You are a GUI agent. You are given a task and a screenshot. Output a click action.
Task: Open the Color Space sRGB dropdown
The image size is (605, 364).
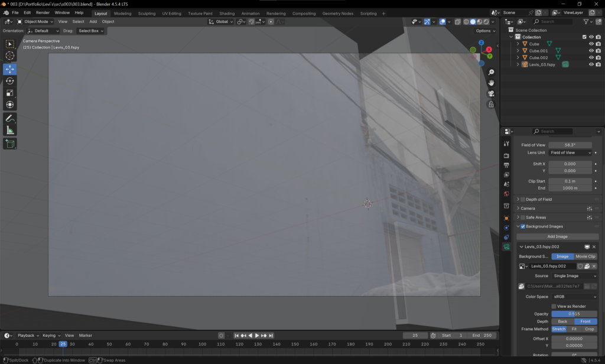[574, 297]
